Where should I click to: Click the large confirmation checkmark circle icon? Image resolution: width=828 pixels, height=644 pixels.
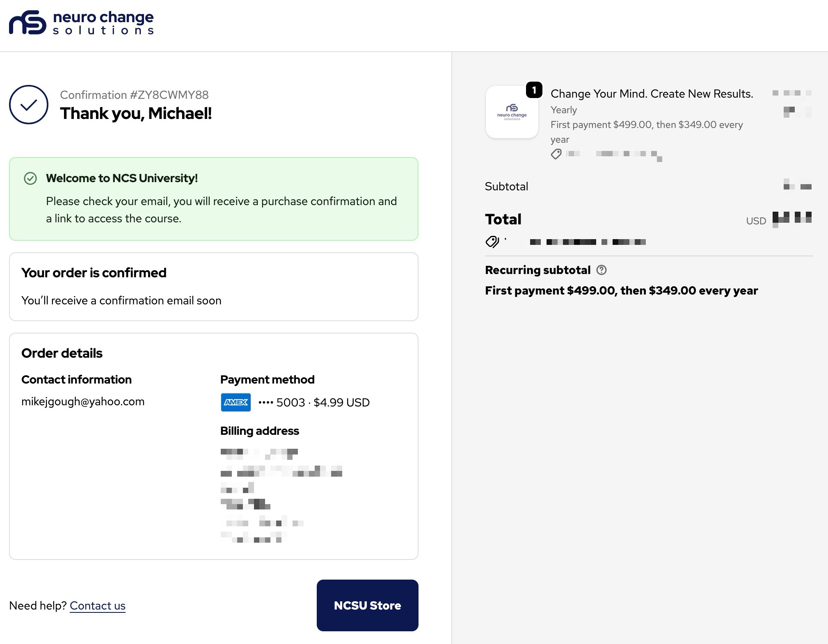pyautogui.click(x=29, y=105)
